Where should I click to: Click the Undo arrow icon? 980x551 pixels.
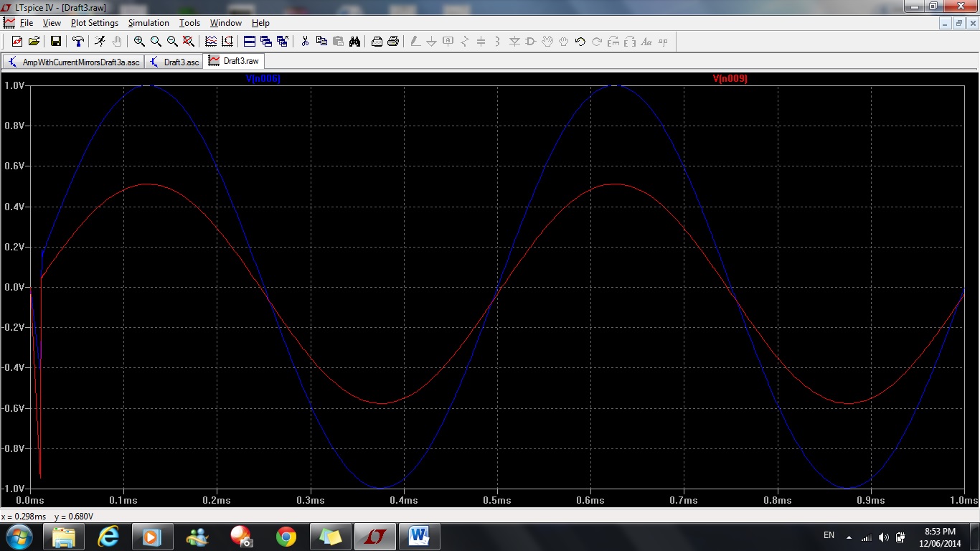[x=580, y=42]
